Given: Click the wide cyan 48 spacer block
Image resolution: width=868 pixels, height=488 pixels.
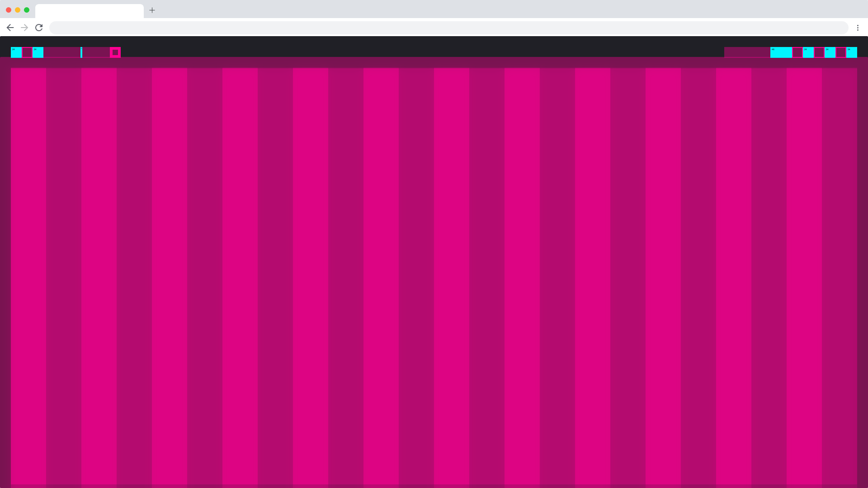Looking at the screenshot, I should pyautogui.click(x=781, y=52).
